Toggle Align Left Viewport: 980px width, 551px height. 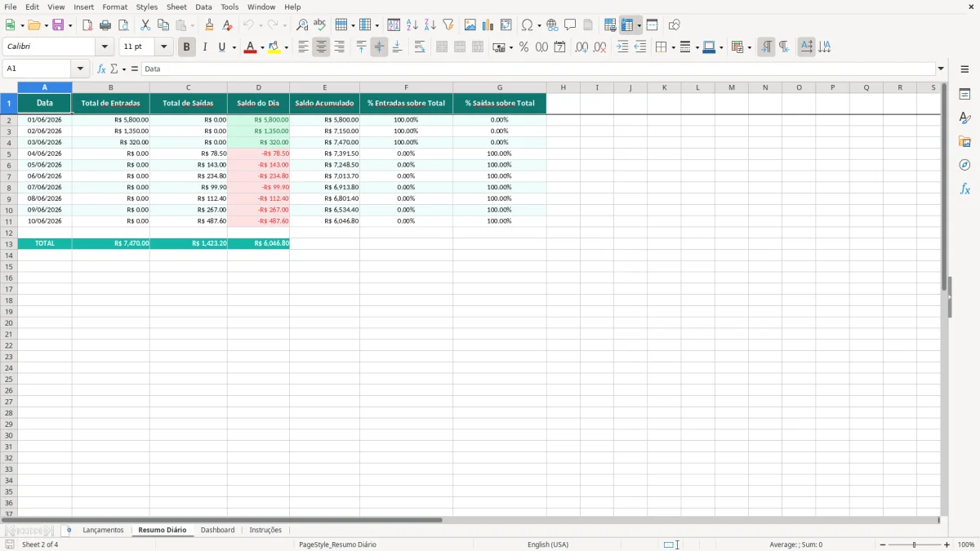303,47
